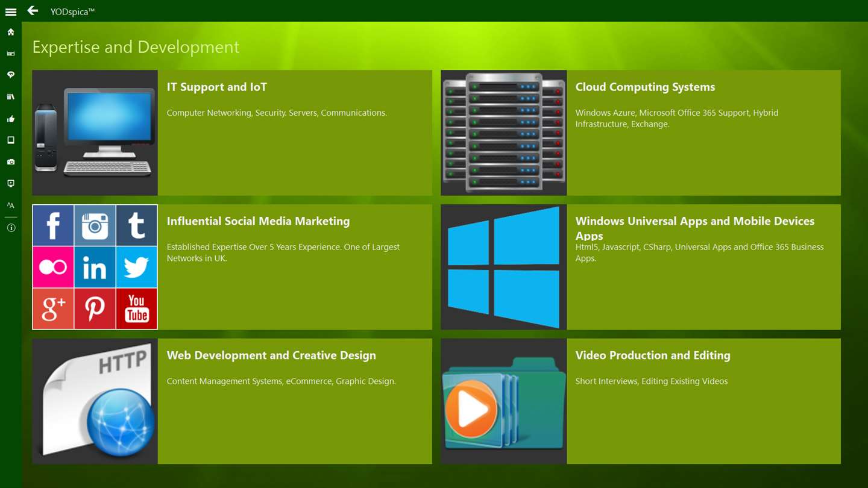Open Video Production and Editing heading
Viewport: 868px width, 488px height.
(x=653, y=355)
